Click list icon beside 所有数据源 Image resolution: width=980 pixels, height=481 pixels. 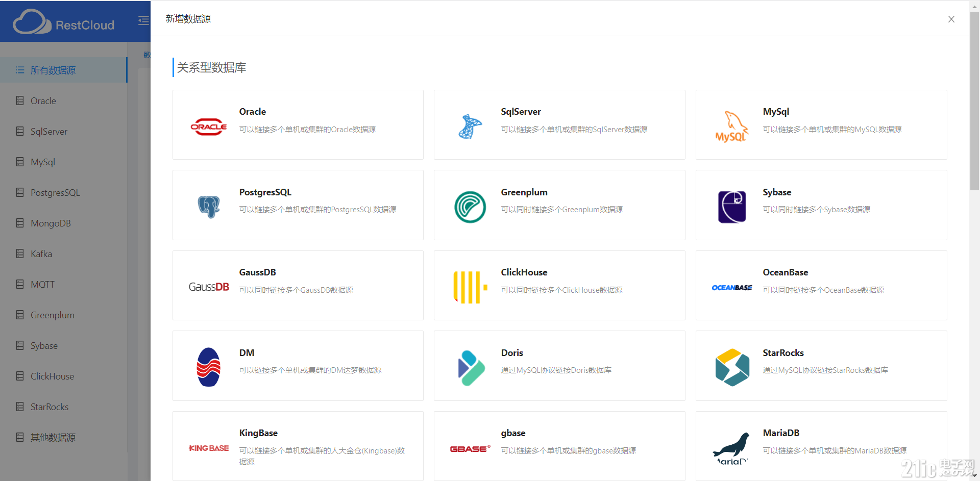[20, 70]
